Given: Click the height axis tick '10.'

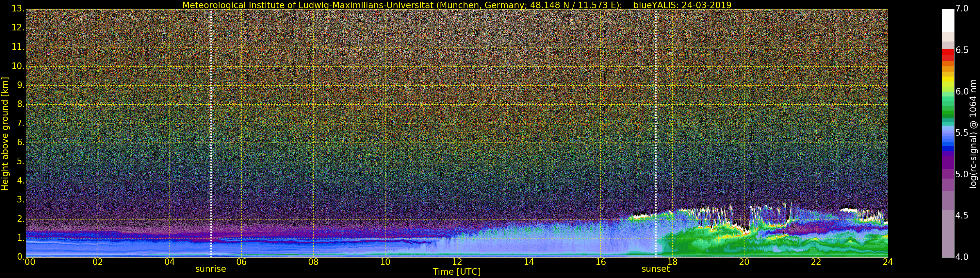Looking at the screenshot, I should click(18, 66).
